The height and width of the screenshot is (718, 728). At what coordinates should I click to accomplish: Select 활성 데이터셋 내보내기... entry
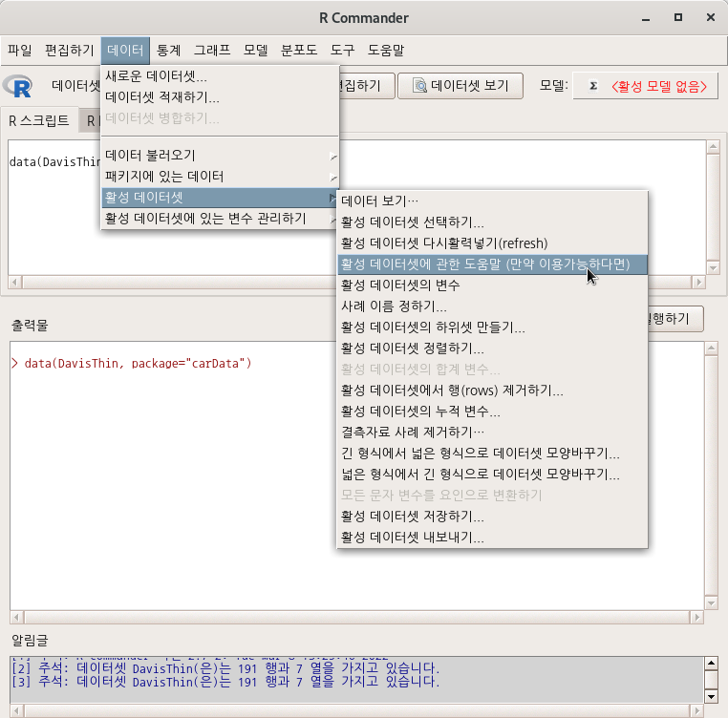click(492, 538)
